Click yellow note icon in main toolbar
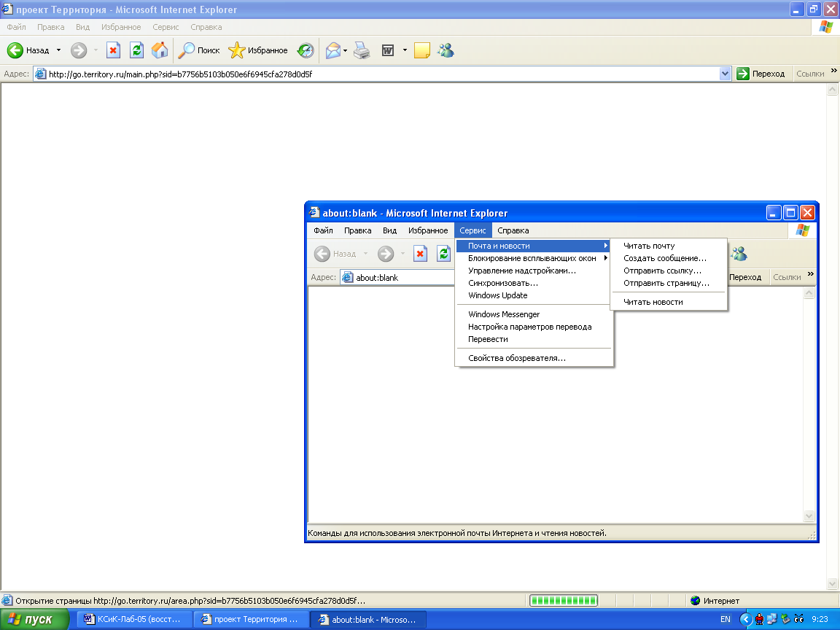 click(x=422, y=50)
